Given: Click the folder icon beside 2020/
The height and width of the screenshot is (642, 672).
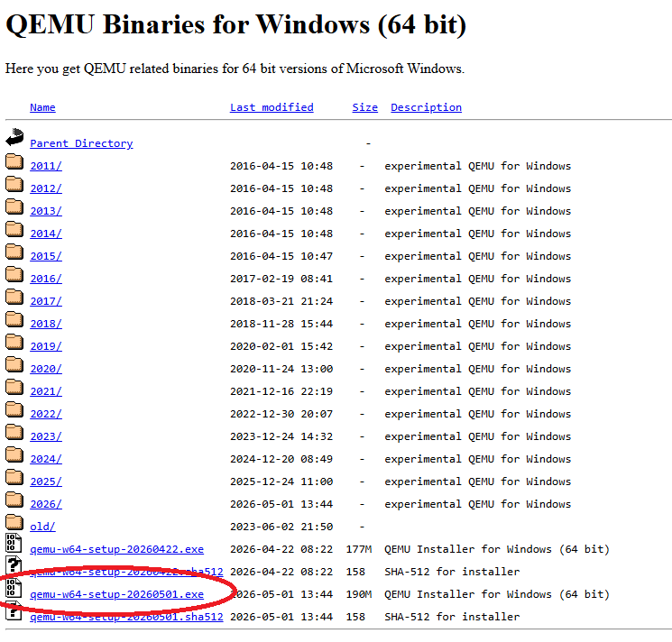Looking at the screenshot, I should (x=14, y=364).
